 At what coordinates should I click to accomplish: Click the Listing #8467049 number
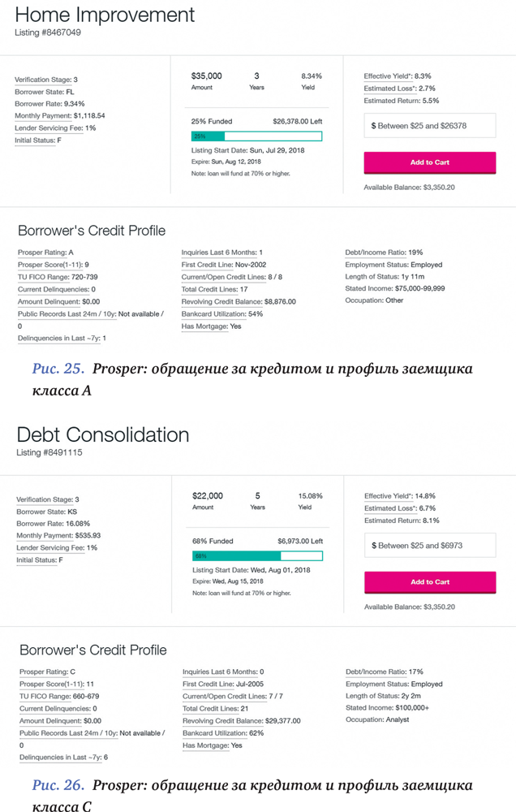click(x=48, y=33)
